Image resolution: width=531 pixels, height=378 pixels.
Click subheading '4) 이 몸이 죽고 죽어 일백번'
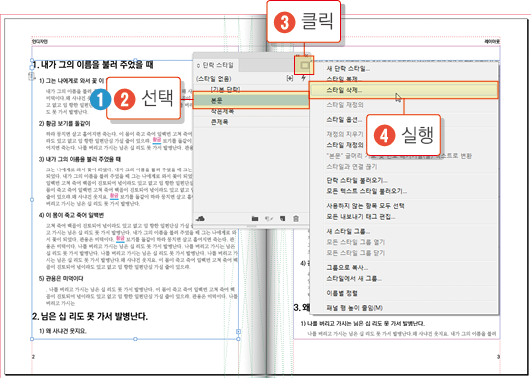click(71, 215)
